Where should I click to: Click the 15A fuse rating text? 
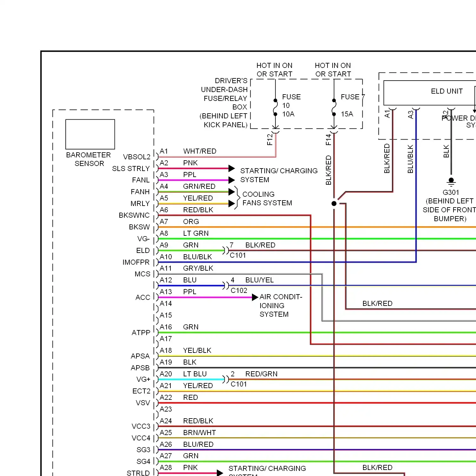coord(347,114)
